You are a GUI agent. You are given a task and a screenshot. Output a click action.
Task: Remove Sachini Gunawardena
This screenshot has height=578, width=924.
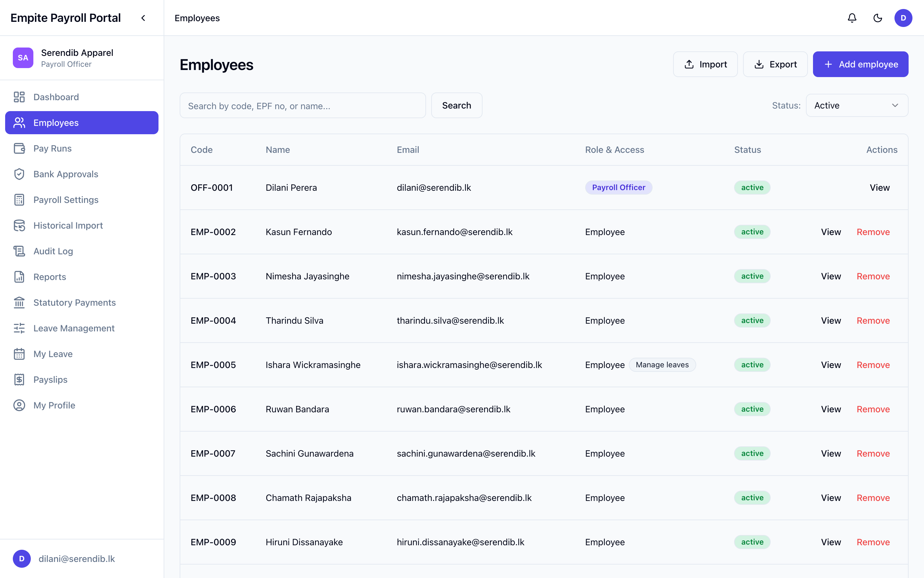pos(873,453)
